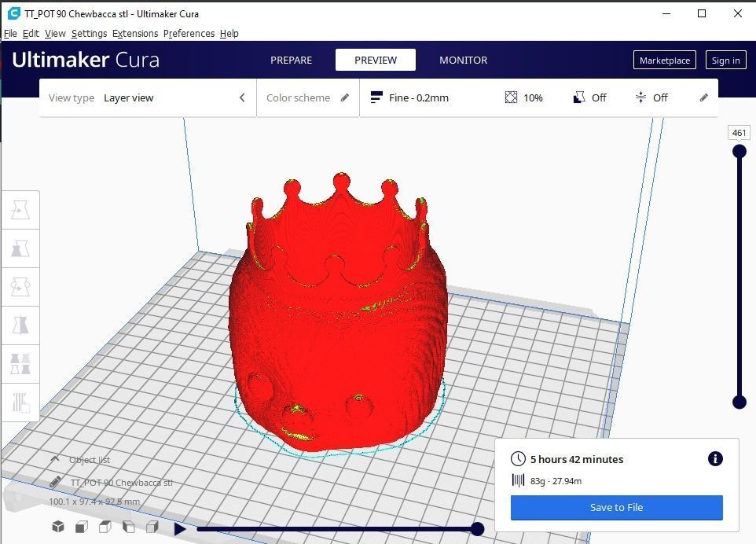Click the top handle of layer slider
The width and height of the screenshot is (756, 544).
pos(739,152)
